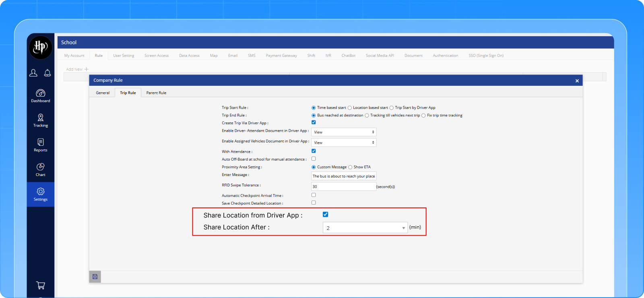
Task: Click the RFID Swipe Tolerance field
Action: pyautogui.click(x=343, y=186)
